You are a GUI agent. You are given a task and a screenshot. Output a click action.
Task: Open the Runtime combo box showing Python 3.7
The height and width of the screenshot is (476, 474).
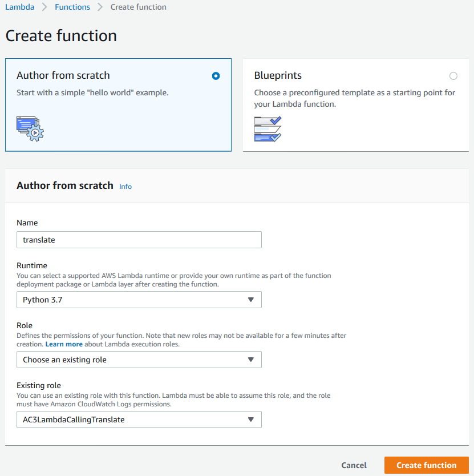point(139,300)
